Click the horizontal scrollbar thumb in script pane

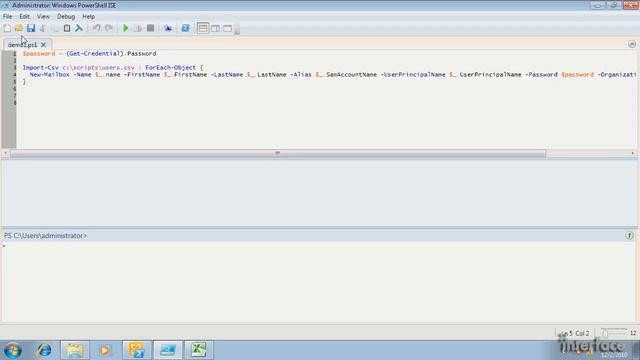pos(278,153)
